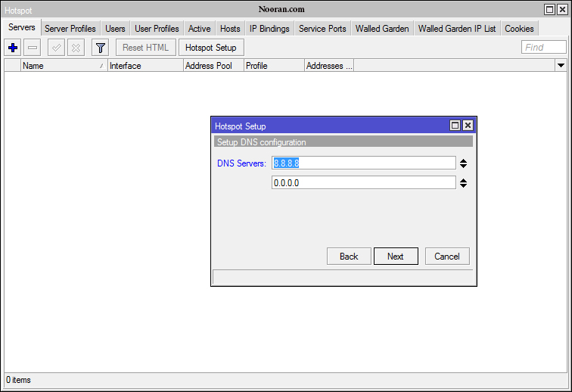Click the 0.0.0.0 DNS server field
Viewport: 572px width, 392px height.
pyautogui.click(x=363, y=182)
